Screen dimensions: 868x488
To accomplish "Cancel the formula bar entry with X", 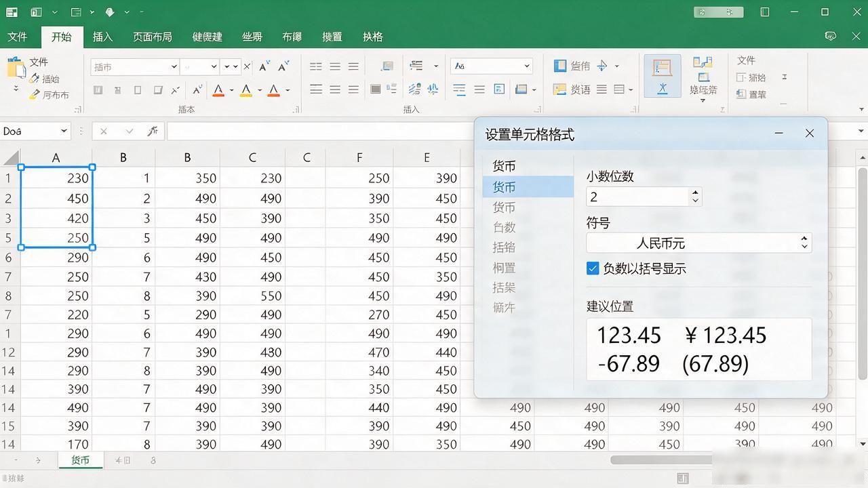I will (x=104, y=131).
